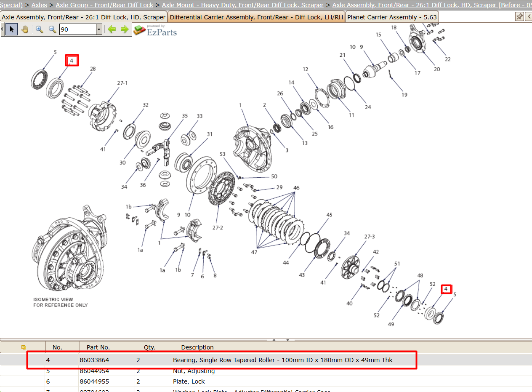Image resolution: width=532 pixels, height=392 pixels.
Task: Click callout 28 on the diagram
Action: pyautogui.click(x=93, y=69)
